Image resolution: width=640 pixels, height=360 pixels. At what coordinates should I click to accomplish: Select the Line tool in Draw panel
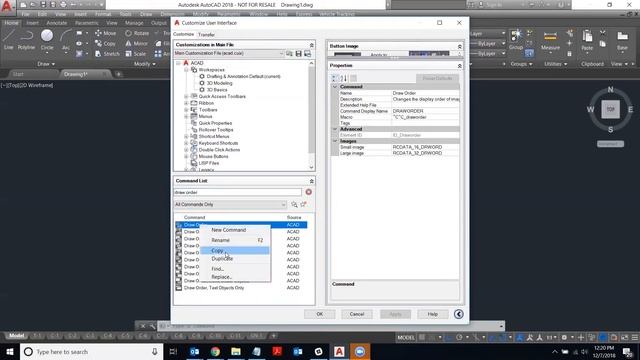(x=9, y=40)
